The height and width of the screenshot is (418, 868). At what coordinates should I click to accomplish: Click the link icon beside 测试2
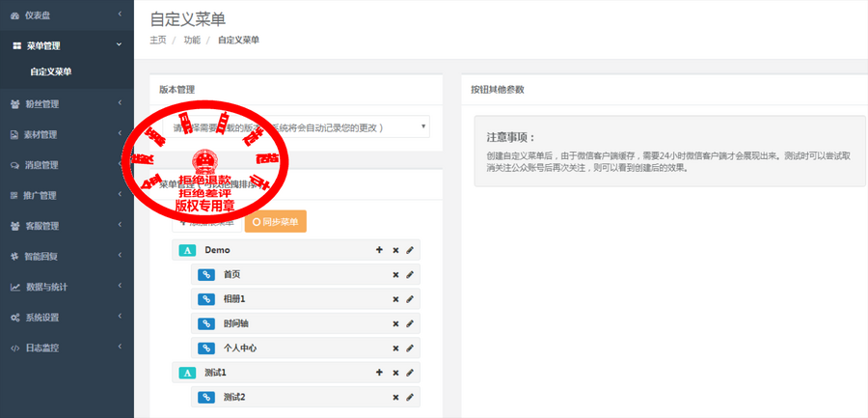206,397
